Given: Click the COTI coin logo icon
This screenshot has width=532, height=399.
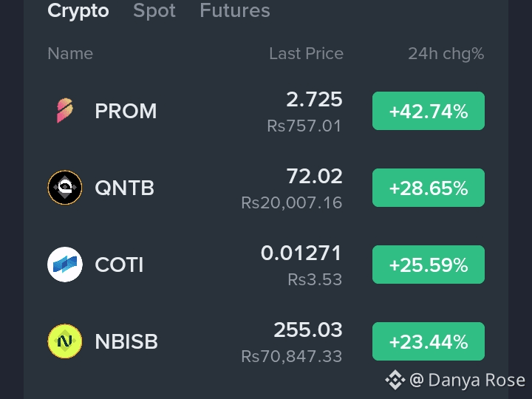Looking at the screenshot, I should point(65,265).
